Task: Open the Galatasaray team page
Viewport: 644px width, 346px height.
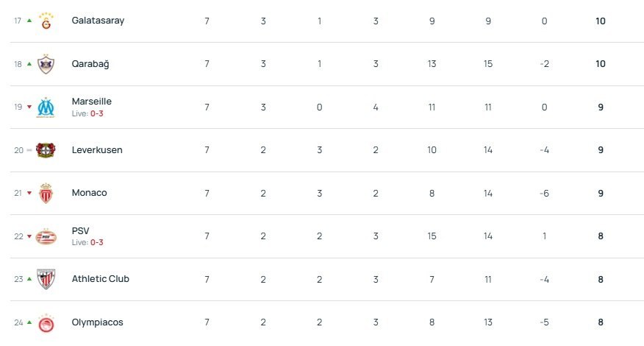Action: click(98, 21)
